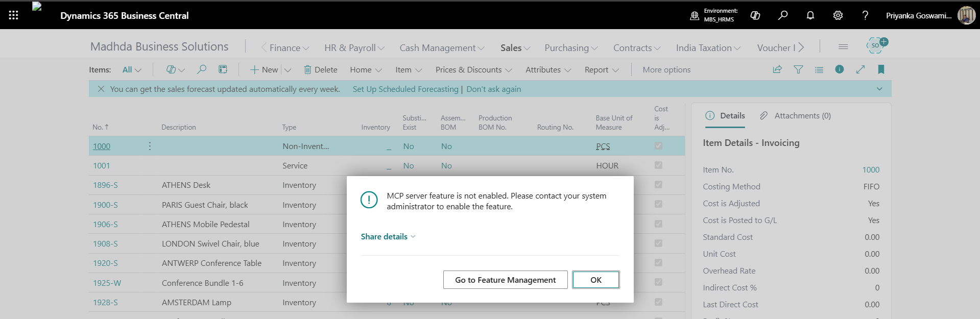Open the help question mark
The height and width of the screenshot is (319, 980).
pos(865,15)
